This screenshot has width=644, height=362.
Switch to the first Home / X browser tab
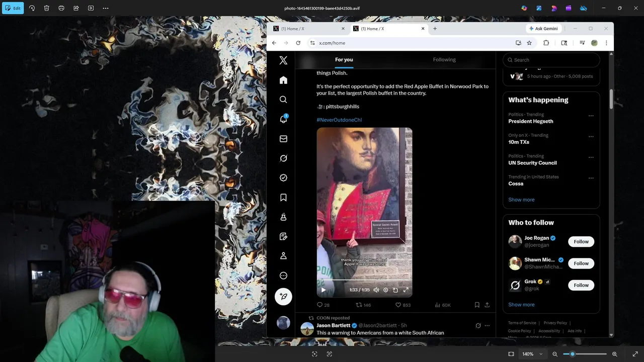(x=308, y=29)
